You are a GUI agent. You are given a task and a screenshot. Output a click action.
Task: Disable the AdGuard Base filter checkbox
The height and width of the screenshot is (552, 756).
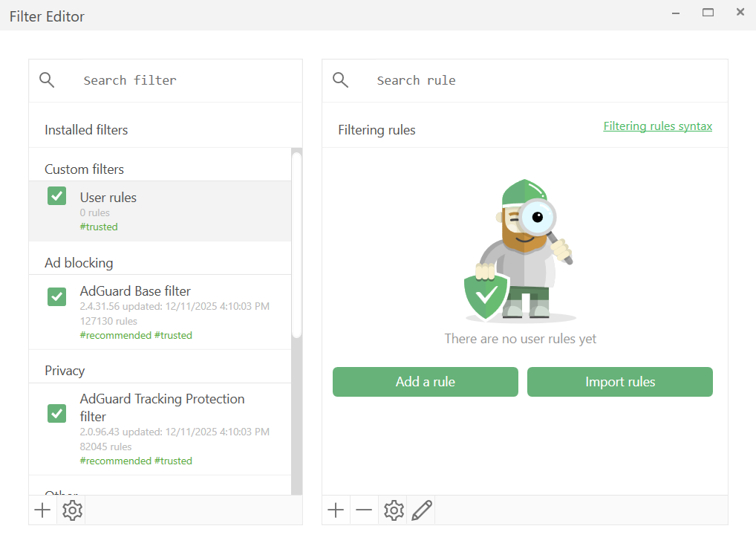click(x=57, y=296)
